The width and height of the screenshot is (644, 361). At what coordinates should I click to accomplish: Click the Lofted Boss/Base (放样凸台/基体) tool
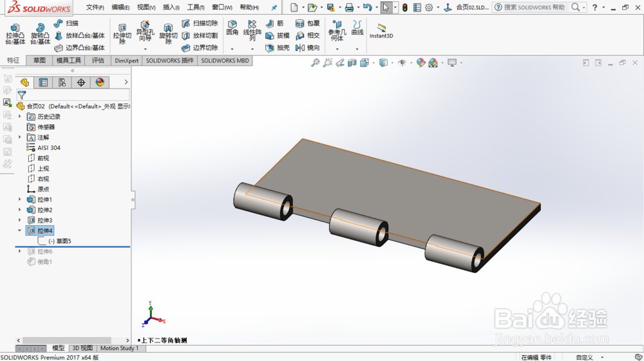click(x=80, y=35)
